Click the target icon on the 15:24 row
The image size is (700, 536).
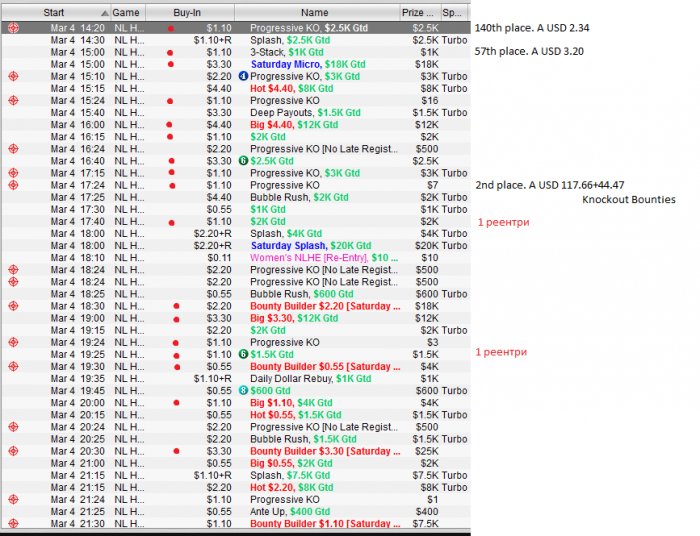13,100
